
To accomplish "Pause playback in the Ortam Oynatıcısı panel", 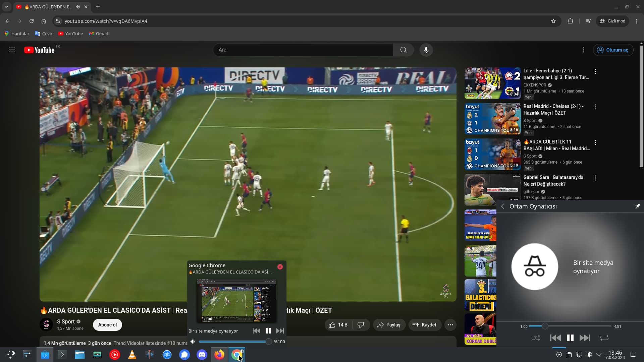I will pos(570,338).
